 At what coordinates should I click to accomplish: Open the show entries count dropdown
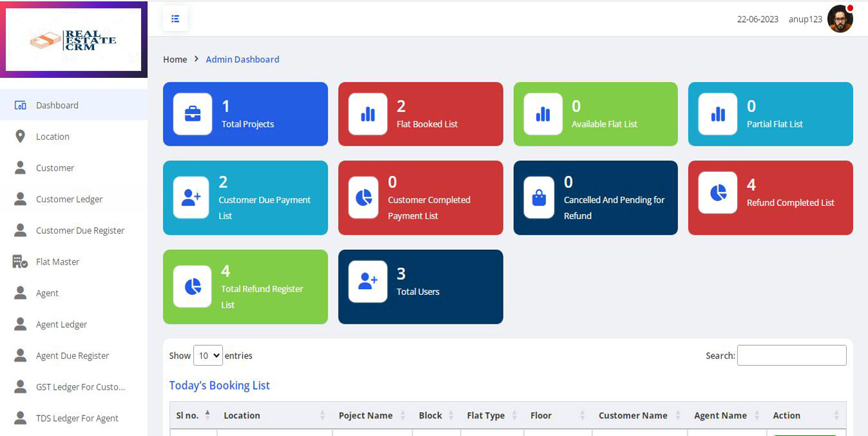point(208,355)
